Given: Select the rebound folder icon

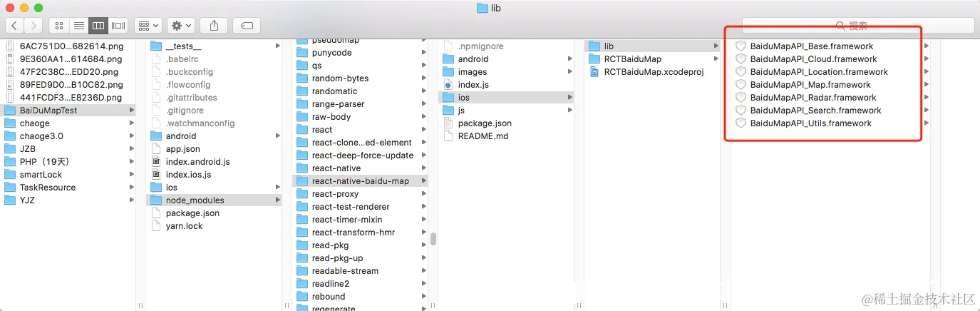Looking at the screenshot, I should coord(303,297).
